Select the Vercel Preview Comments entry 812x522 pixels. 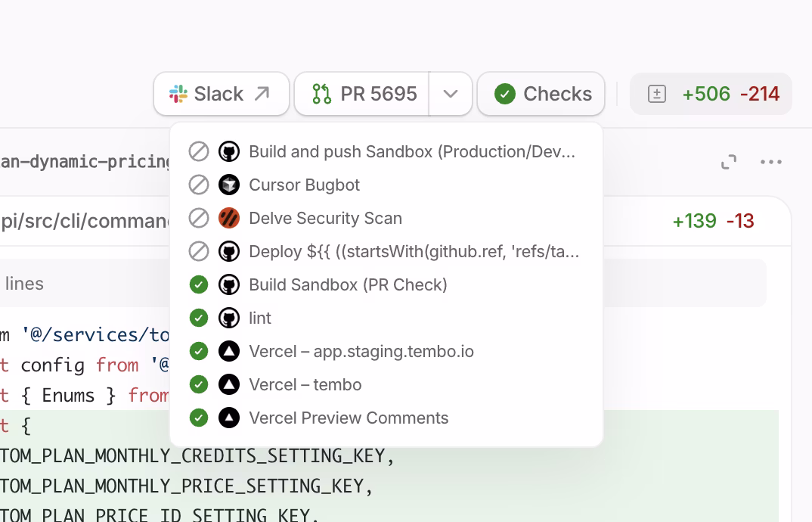[x=348, y=418]
